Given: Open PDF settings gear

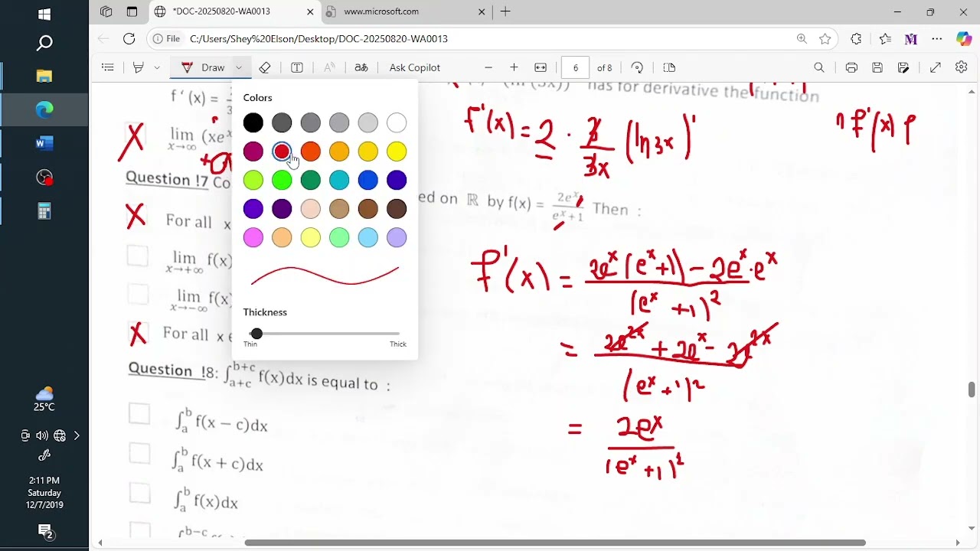Looking at the screenshot, I should click(962, 67).
